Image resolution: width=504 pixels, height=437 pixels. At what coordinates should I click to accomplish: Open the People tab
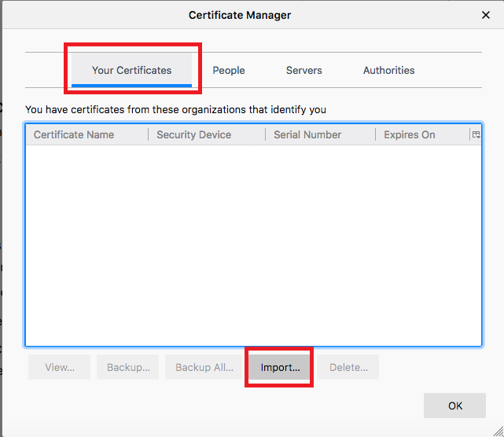(229, 70)
